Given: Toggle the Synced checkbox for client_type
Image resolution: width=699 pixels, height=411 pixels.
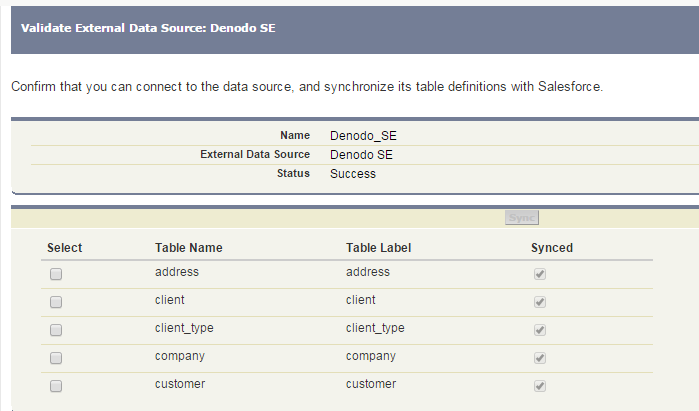Looking at the screenshot, I should (x=540, y=329).
